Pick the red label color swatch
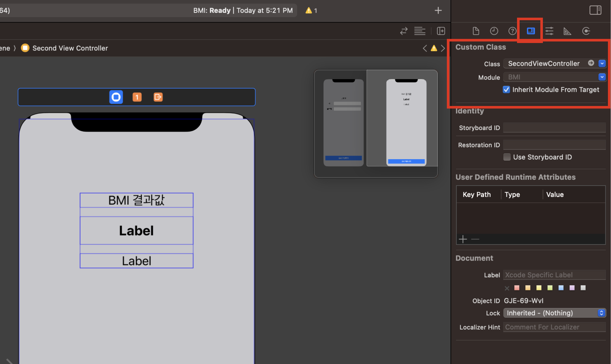This screenshot has width=611, height=364. 517,288
